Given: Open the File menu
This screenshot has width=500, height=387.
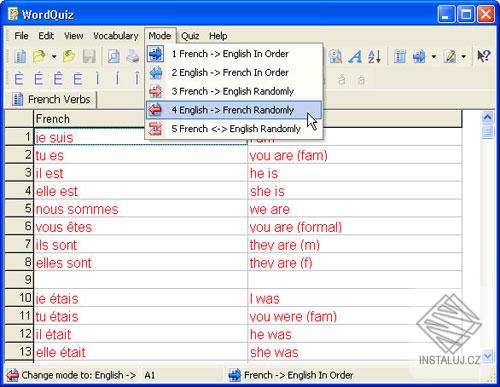Looking at the screenshot, I should pos(21,36).
